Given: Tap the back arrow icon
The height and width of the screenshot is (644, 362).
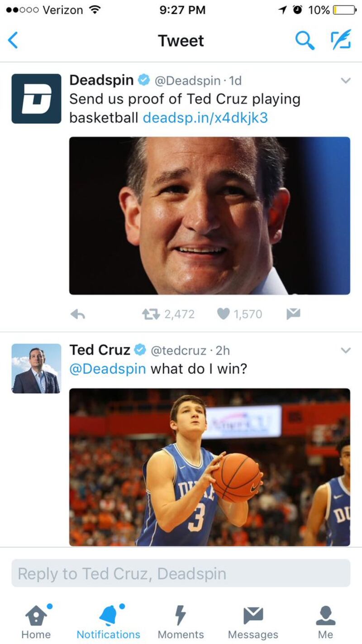Looking at the screenshot, I should (14, 41).
